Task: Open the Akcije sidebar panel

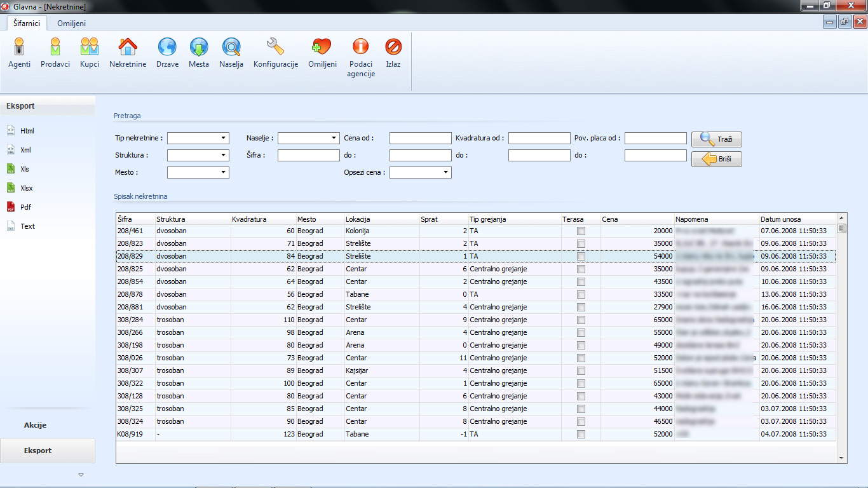Action: [36, 425]
